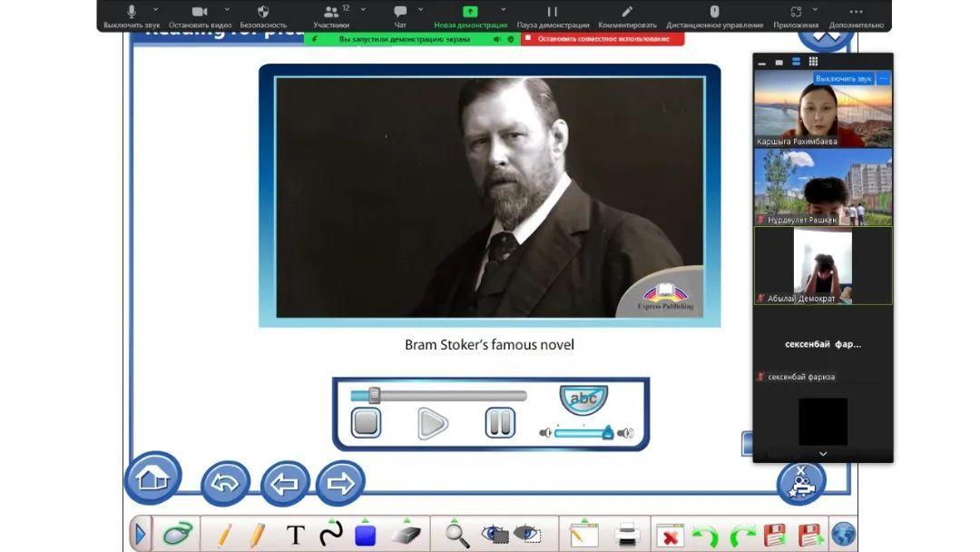Image resolution: width=980 pixels, height=552 pixels.
Task: Pause share with Пауза демонстрации
Action: (553, 15)
